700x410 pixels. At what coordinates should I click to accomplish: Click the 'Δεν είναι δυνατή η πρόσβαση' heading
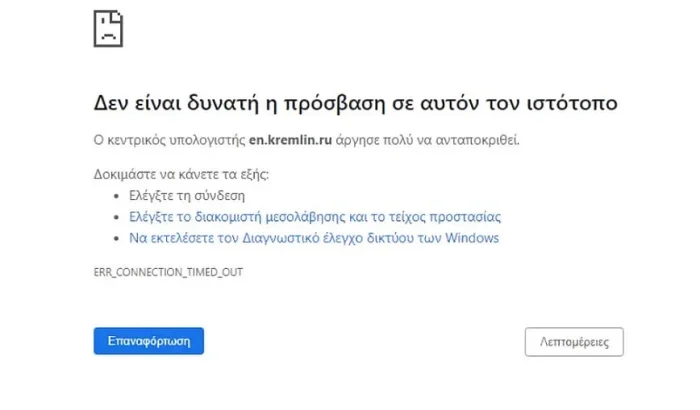(x=355, y=103)
